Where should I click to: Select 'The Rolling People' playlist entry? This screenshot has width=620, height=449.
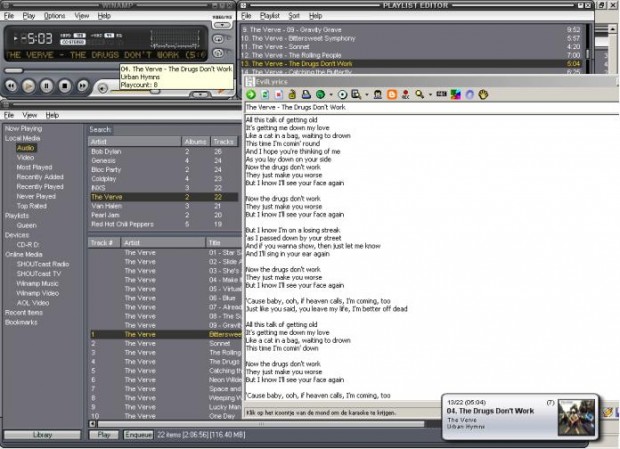pos(411,55)
